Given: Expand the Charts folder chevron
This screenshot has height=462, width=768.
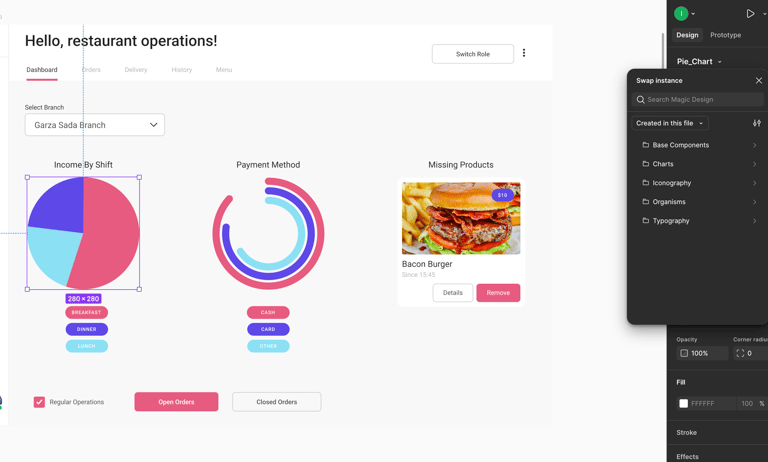Looking at the screenshot, I should tap(754, 164).
